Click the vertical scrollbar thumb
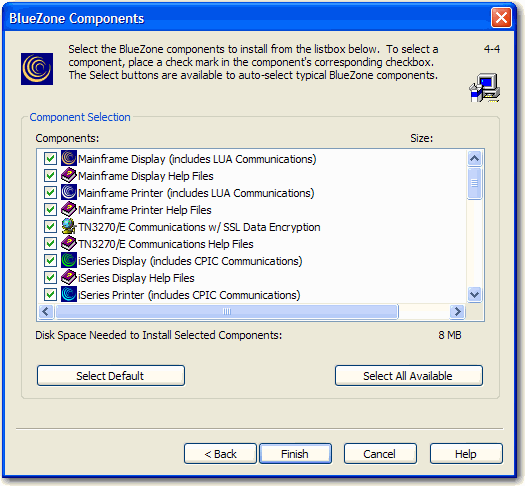Screen dimensions: 525x486 point(474,183)
